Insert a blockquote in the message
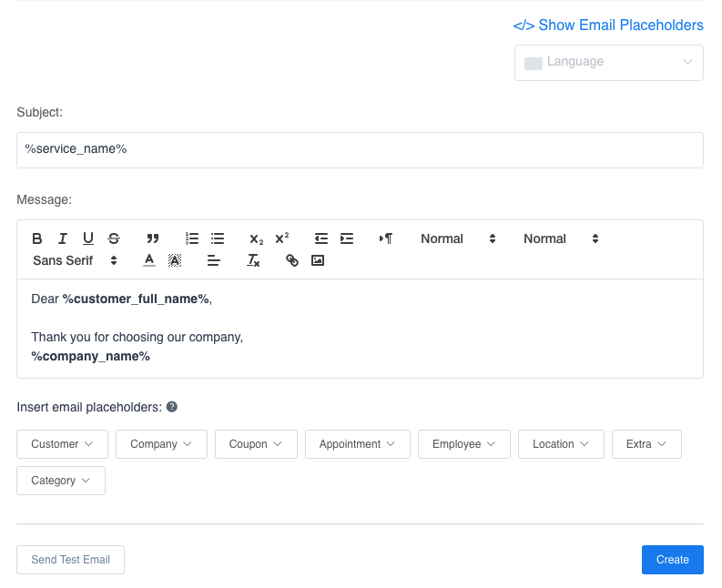Viewport: 722px width, 588px height. [x=153, y=238]
